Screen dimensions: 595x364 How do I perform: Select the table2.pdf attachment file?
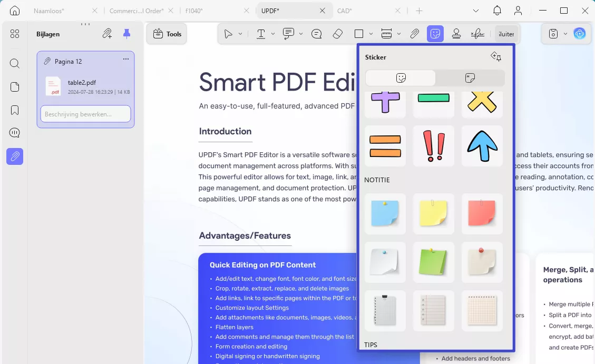point(87,86)
